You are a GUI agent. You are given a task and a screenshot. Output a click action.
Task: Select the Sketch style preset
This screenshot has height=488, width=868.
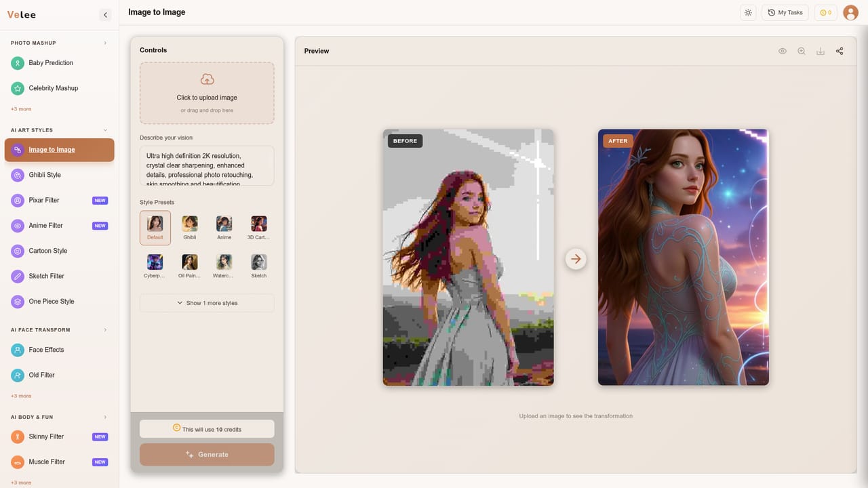click(x=259, y=266)
